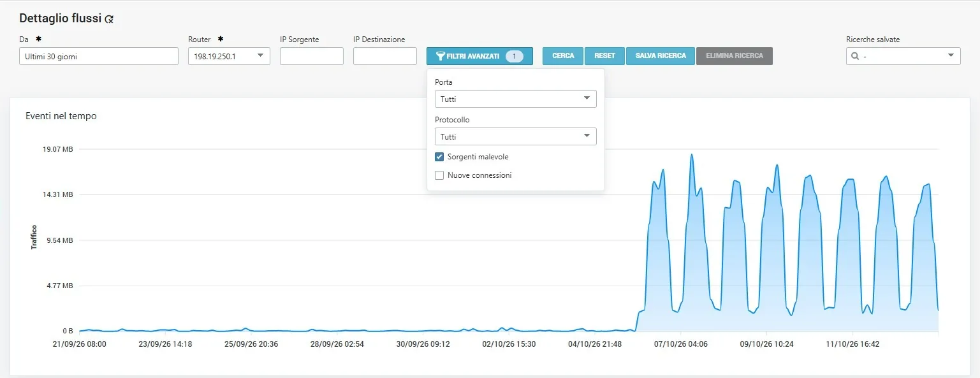Click the funnel icon in Filtri Avanzati

pyautogui.click(x=440, y=56)
